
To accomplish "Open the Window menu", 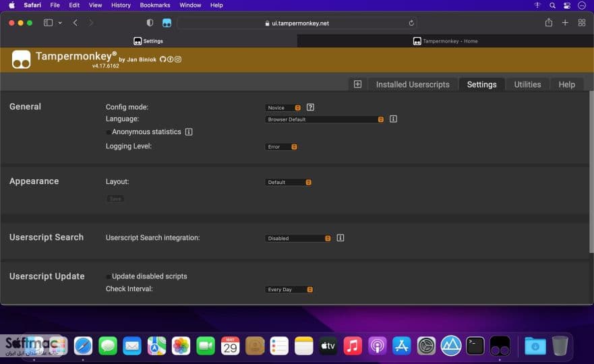I will point(190,5).
